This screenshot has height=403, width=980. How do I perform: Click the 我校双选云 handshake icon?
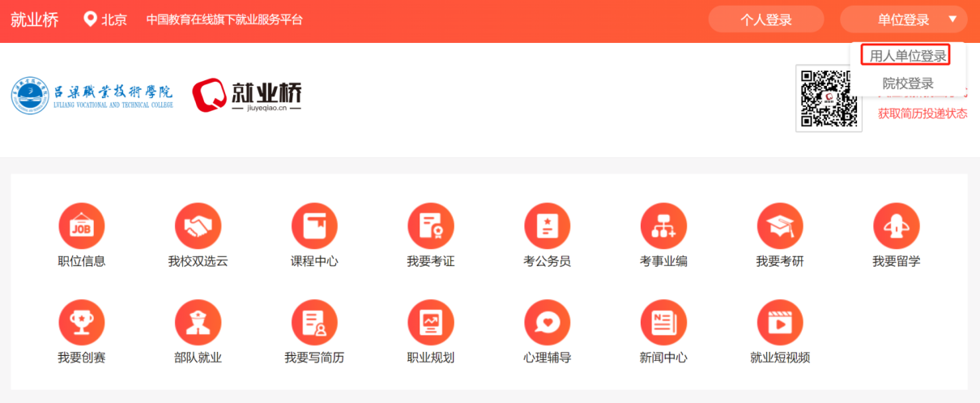(x=198, y=225)
